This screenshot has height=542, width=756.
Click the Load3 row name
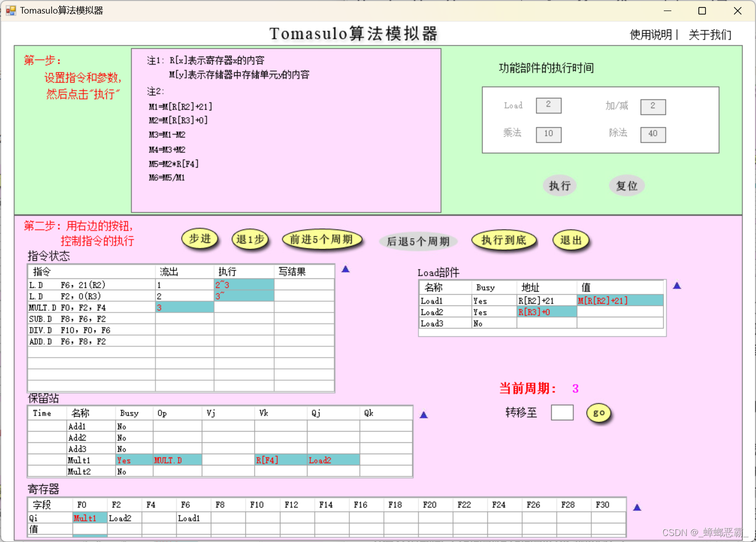445,323
